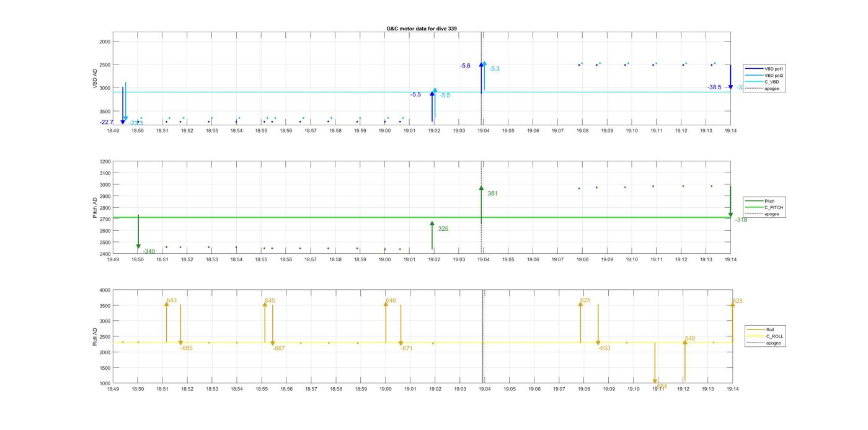Viewport: 868px width, 430px height.
Task: Click the '-667' roll data label
Action: (279, 348)
